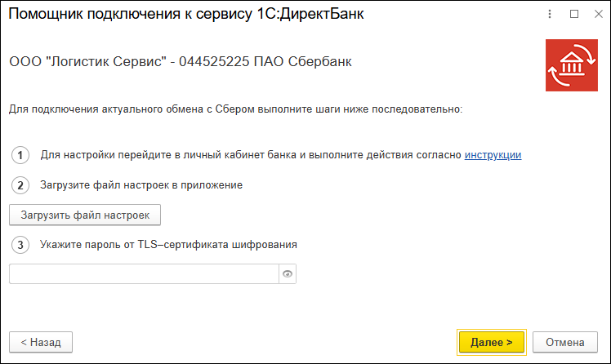Screen dimensions: 611x364
Task: Maximize the connection assistant window
Action: coord(573,15)
